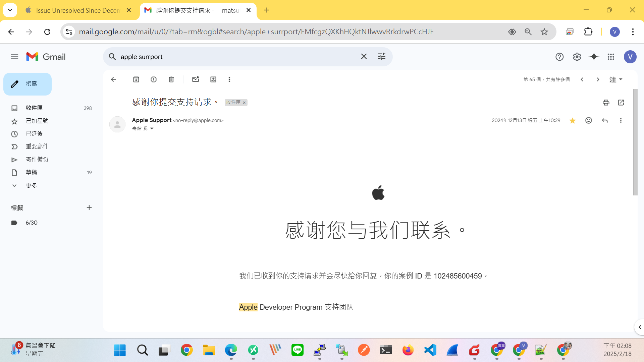Open the Chrome extensions puzzle icon
Image resolution: width=644 pixels, height=362 pixels.
pos(588,32)
